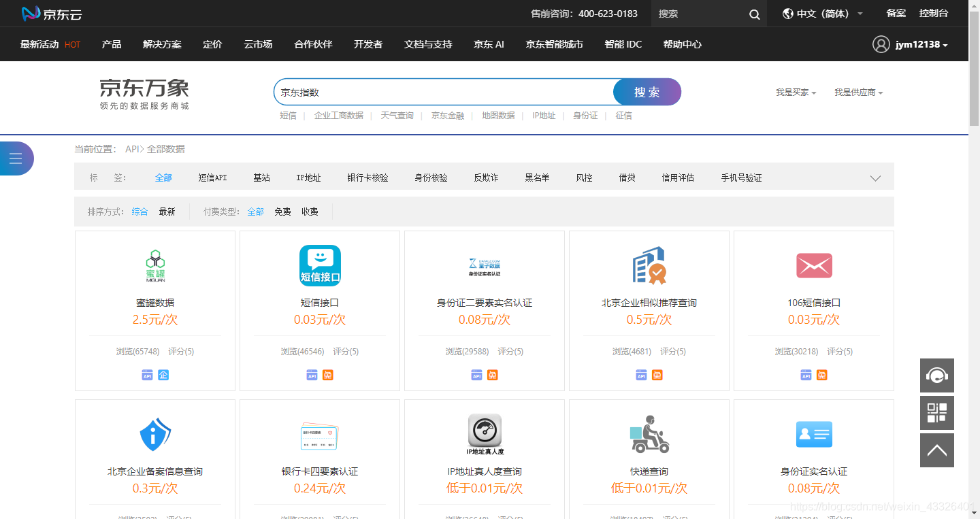
Task: Click the 北京企业相似推荐查询 building icon
Action: (649, 265)
